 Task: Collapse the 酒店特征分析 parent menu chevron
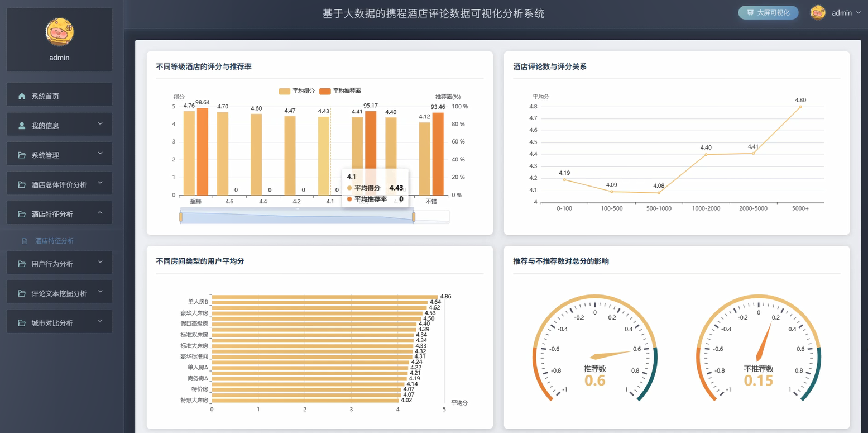pyautogui.click(x=100, y=212)
